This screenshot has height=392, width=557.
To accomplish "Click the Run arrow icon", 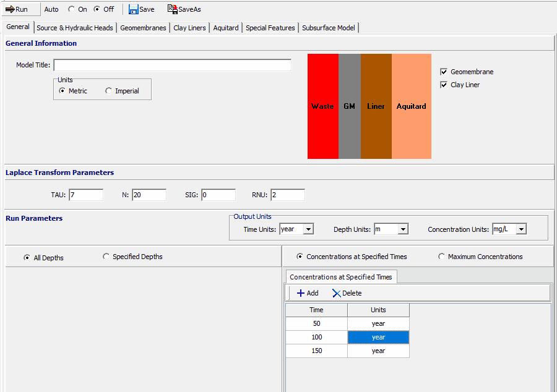I will (9, 9).
